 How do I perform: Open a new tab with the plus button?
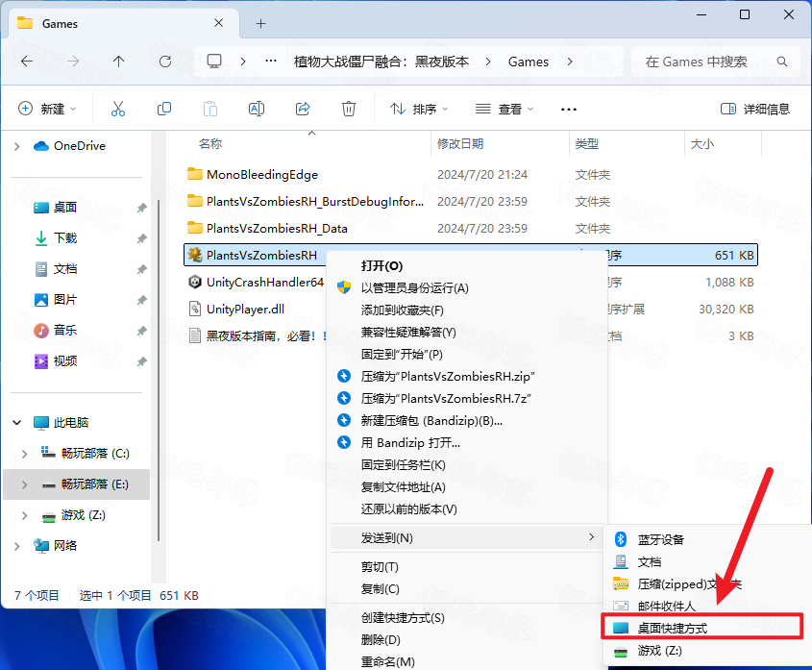pos(261,23)
